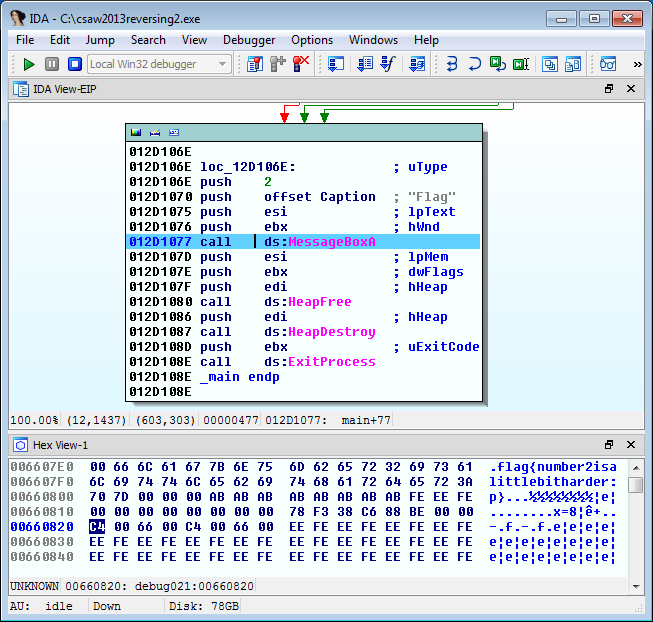Expand the hidden toolbar items with the chevron
Image resolution: width=653 pixels, height=622 pixels.
pyautogui.click(x=637, y=65)
